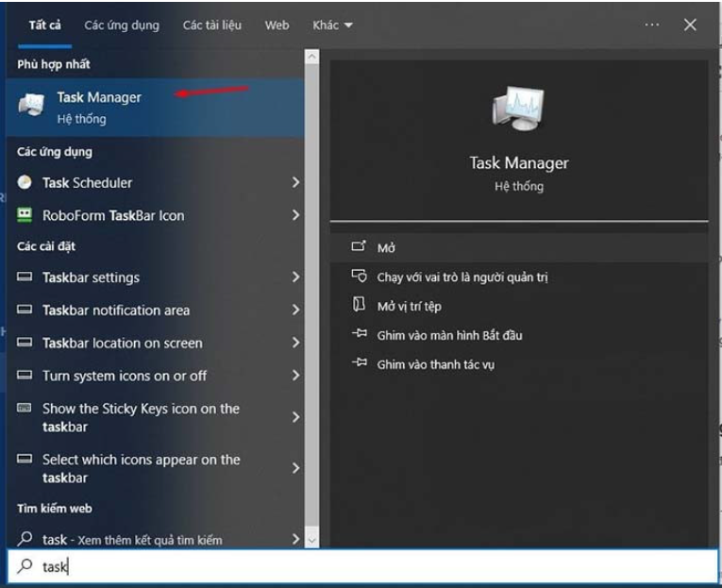722x588 pixels.
Task: Expand the Turn system icons on or off arrow
Action: (x=295, y=376)
